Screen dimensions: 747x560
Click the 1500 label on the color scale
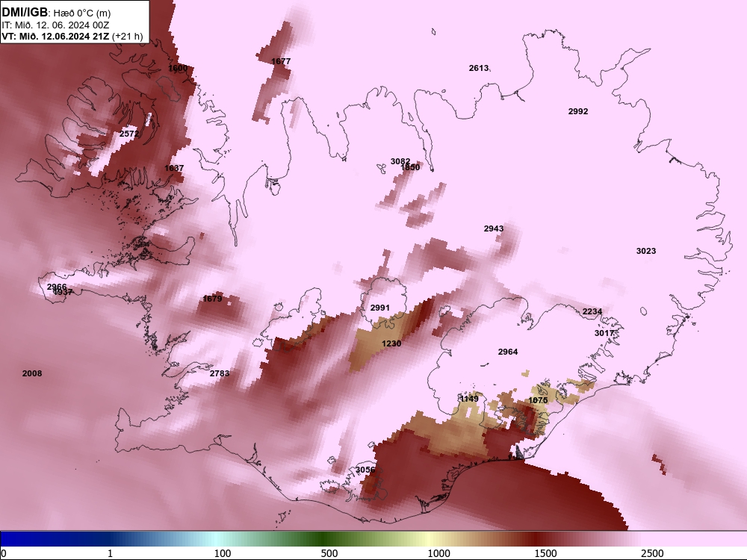click(545, 553)
